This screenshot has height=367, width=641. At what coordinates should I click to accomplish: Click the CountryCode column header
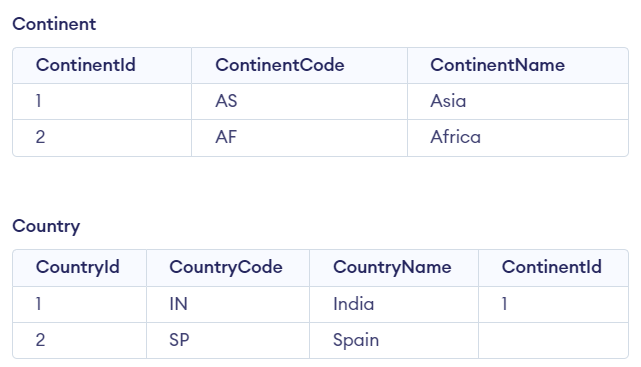click(226, 267)
